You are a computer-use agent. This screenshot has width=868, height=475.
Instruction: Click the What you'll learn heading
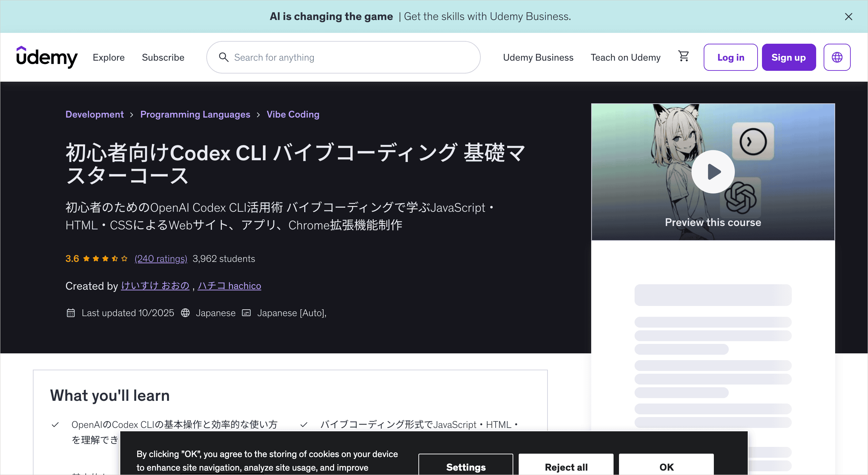[x=110, y=395]
